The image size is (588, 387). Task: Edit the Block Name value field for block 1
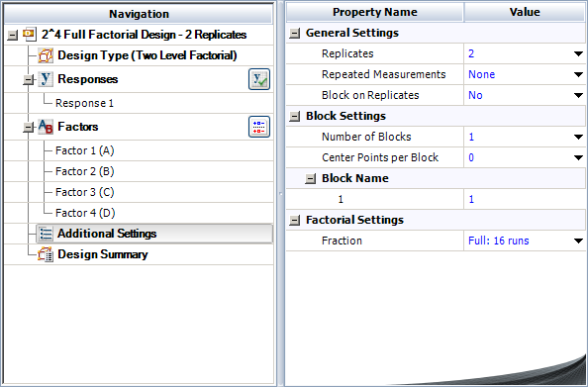coord(525,199)
